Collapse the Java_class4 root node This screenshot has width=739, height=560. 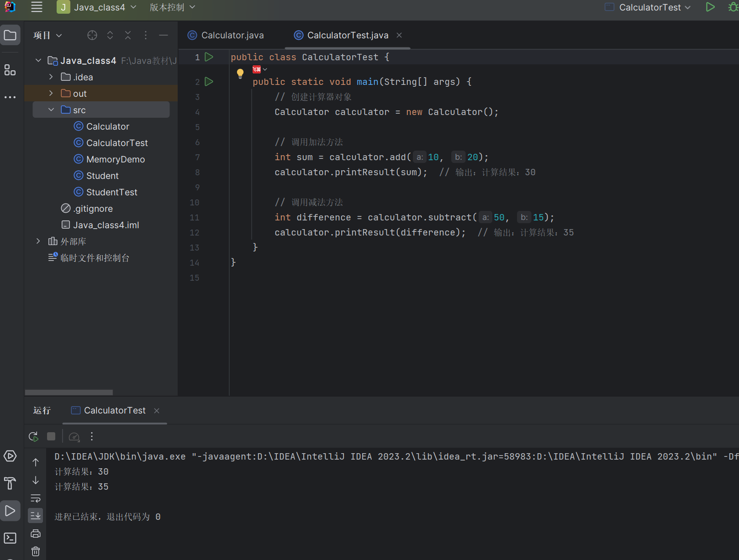point(38,61)
